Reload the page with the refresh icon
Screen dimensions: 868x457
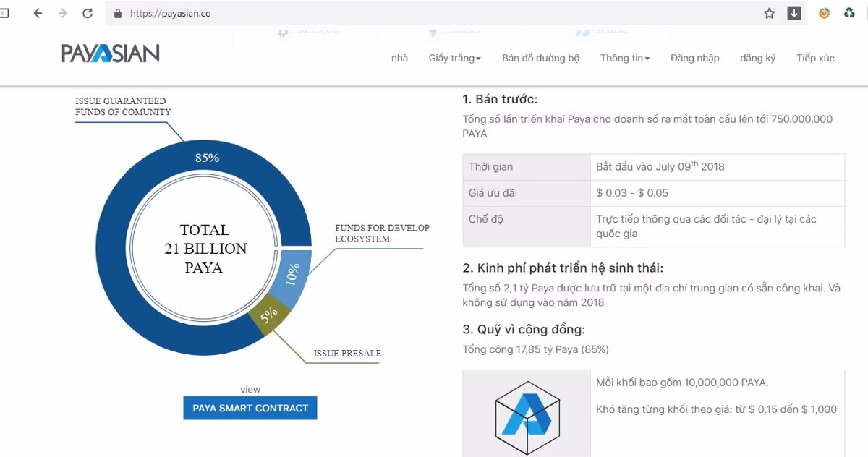[x=88, y=13]
